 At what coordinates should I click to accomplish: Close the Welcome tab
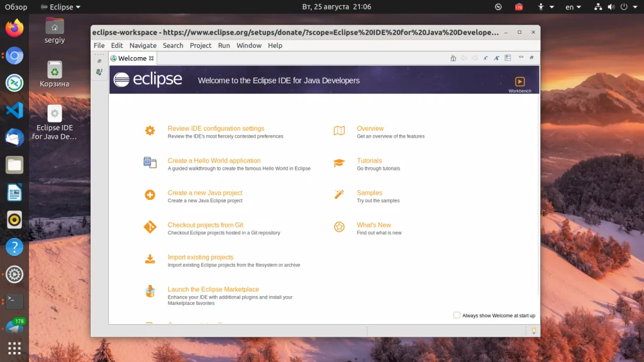pyautogui.click(x=151, y=58)
